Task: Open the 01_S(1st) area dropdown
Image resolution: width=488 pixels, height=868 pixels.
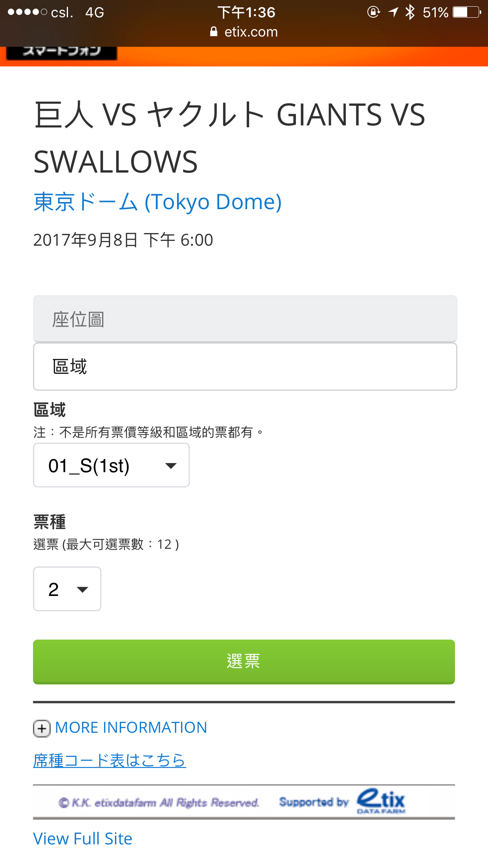Action: click(x=111, y=465)
